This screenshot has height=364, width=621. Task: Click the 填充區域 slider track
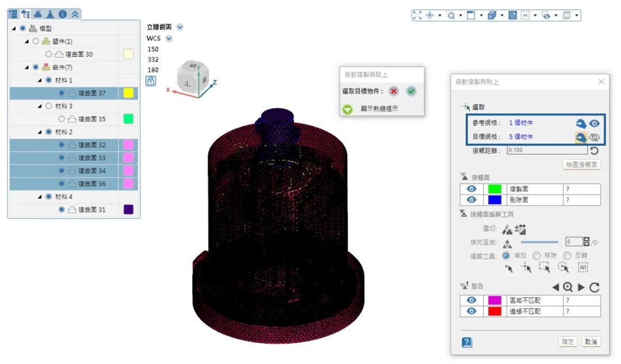click(x=539, y=242)
